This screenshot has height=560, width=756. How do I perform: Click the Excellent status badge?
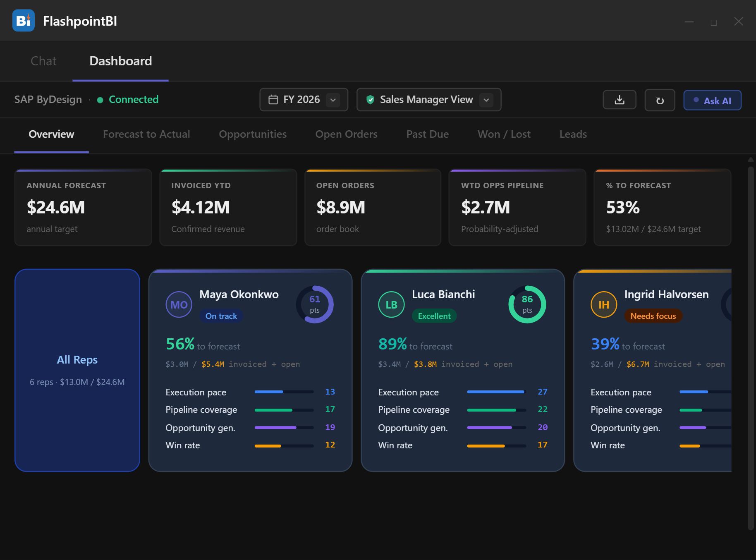coord(434,316)
